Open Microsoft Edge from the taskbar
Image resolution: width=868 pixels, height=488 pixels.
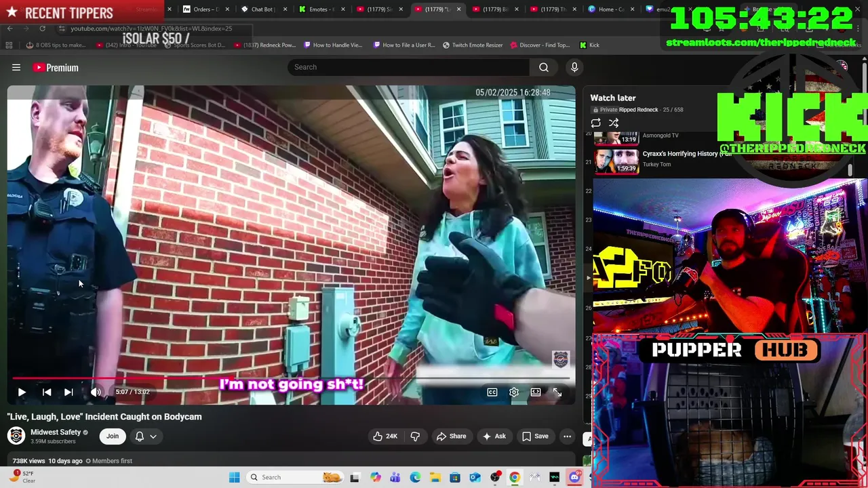pyautogui.click(x=415, y=477)
